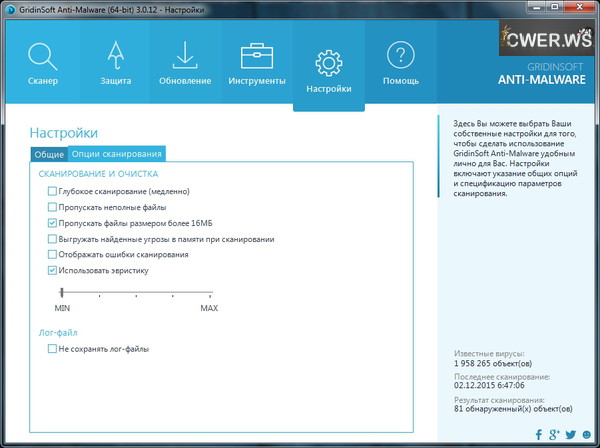
Task: Check Отображать ошибки сканирования option
Action: 52,255
